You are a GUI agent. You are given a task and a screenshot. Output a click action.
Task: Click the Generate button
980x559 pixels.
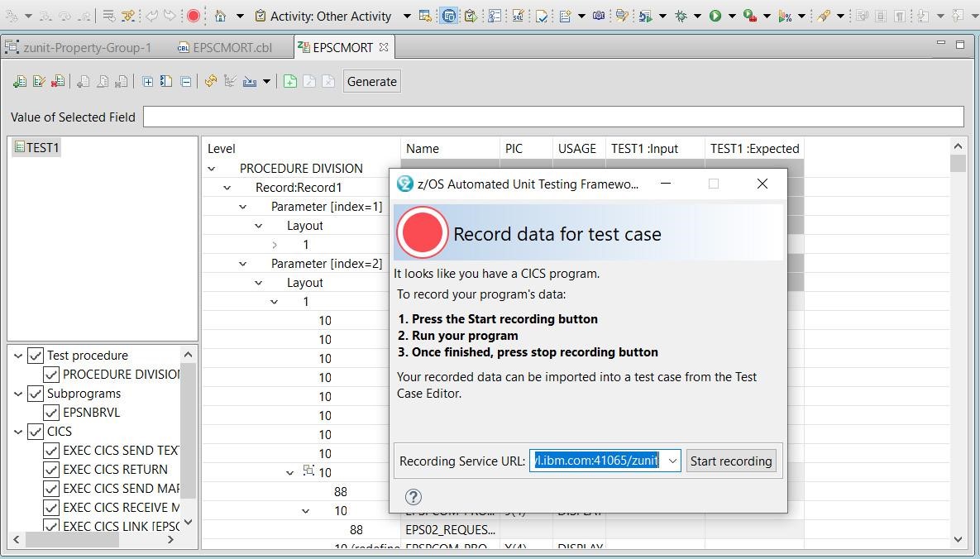(x=372, y=81)
